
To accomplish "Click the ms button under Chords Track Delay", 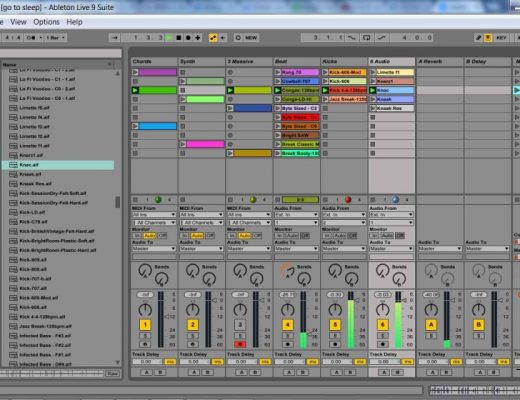I will point(170,362).
